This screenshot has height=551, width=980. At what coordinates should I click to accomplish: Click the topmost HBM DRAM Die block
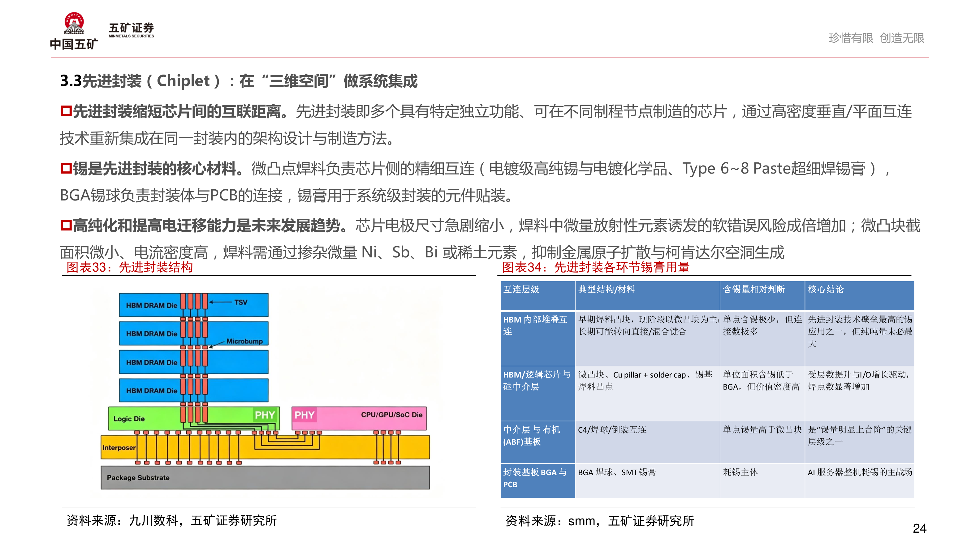(194, 305)
